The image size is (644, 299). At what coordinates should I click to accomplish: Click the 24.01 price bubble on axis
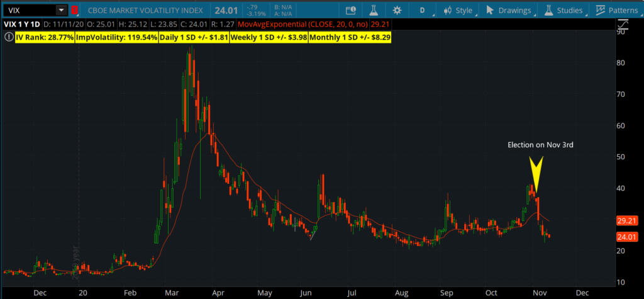627,237
